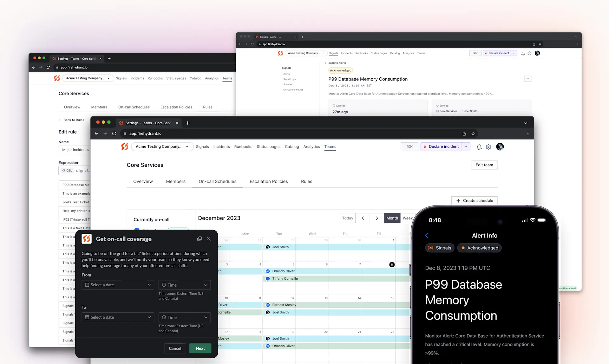Image resolution: width=609 pixels, height=364 pixels.
Task: Click the notification bell icon
Action: [x=479, y=147]
